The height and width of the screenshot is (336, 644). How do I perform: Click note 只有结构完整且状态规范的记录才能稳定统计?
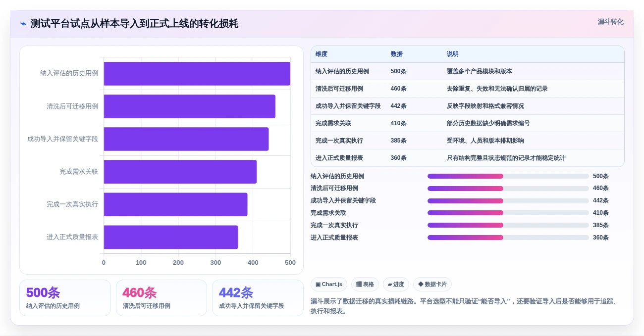(x=506, y=158)
